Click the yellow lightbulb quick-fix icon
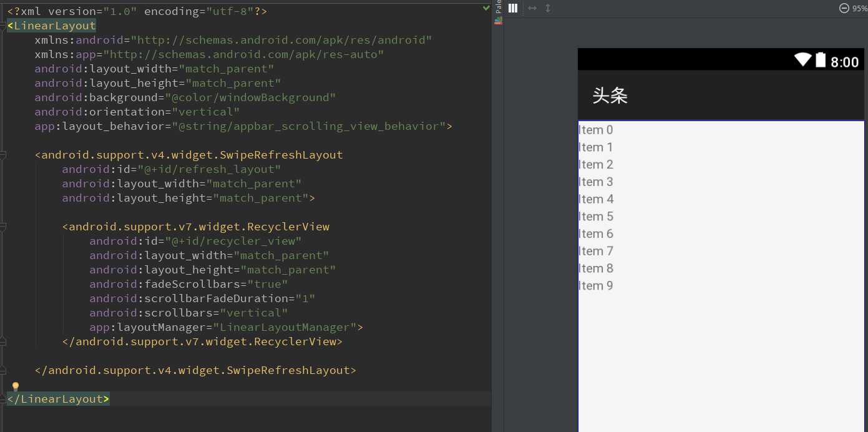 [16, 387]
